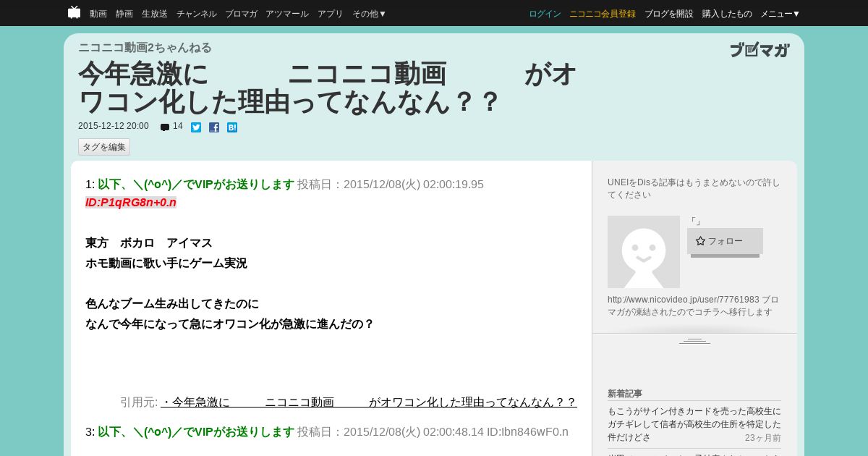
Task: Click the blog author avatar thumbnail
Action: click(644, 252)
